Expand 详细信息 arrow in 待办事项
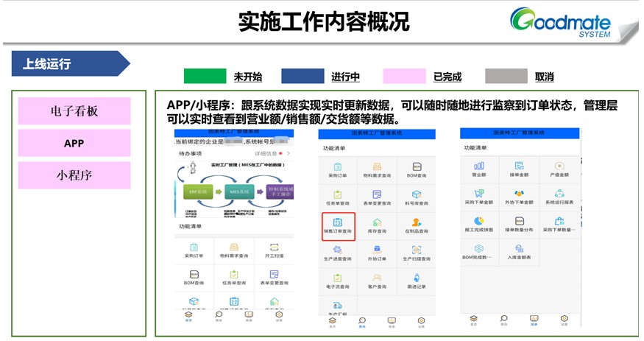The image size is (644, 341). (289, 153)
